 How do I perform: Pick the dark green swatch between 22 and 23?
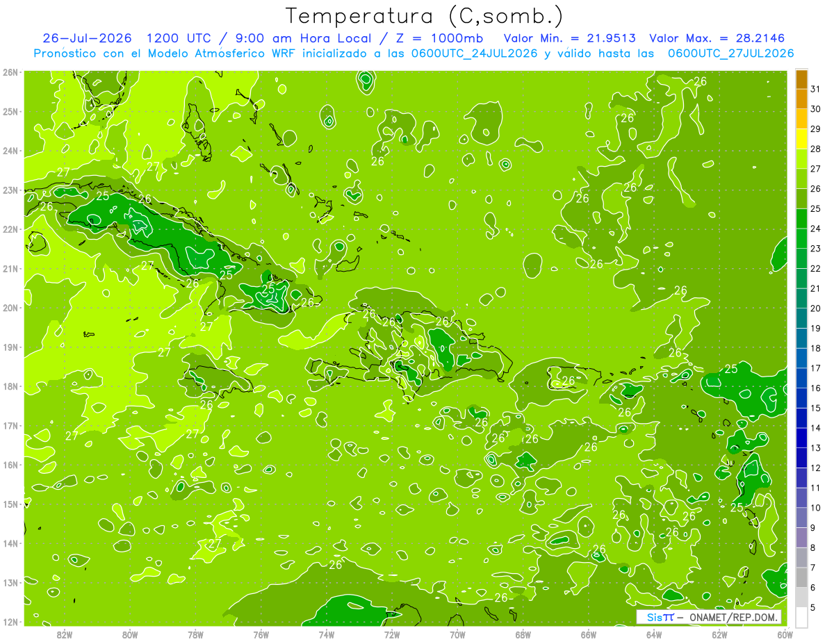click(x=801, y=258)
